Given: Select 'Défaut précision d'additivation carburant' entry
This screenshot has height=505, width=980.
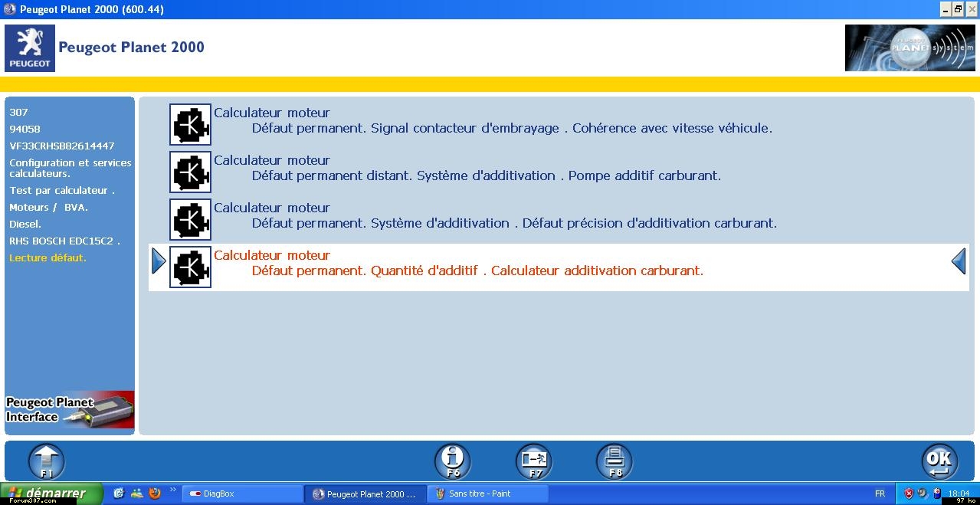Looking at the screenshot, I should point(513,223).
